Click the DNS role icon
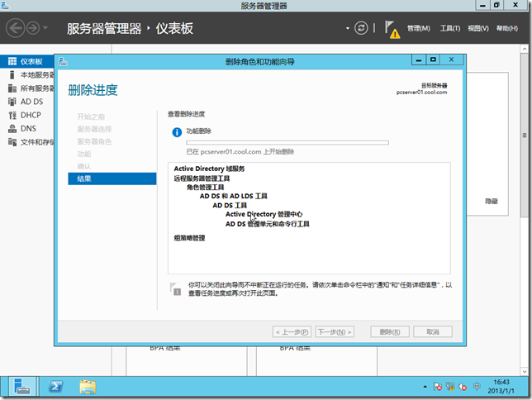The image size is (532, 400). click(x=12, y=128)
